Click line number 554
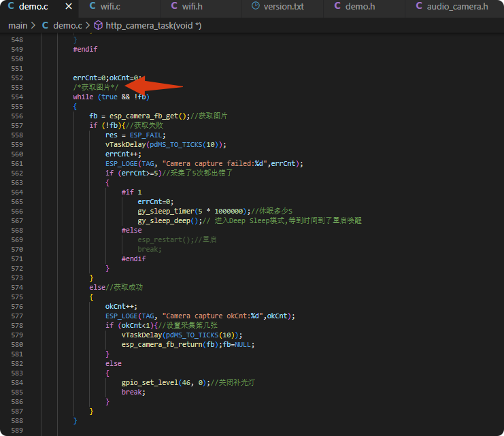504x436 pixels. pos(17,97)
